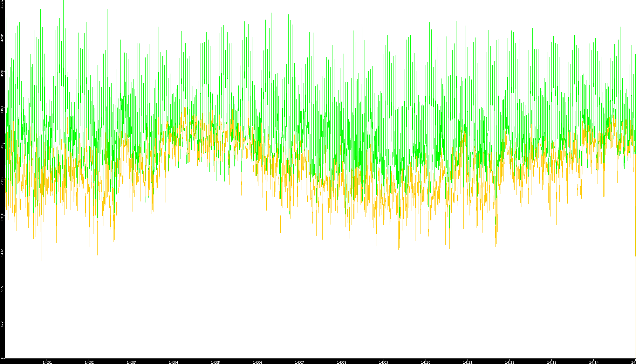Click the 477 vertical axis label
This screenshot has width=636, height=364.
tap(2, 324)
